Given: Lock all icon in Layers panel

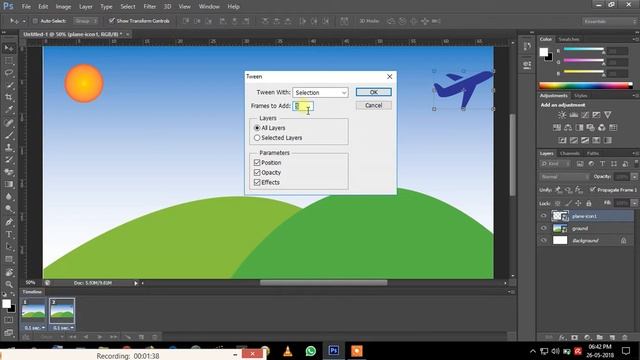Looking at the screenshot, I should click(x=589, y=203).
